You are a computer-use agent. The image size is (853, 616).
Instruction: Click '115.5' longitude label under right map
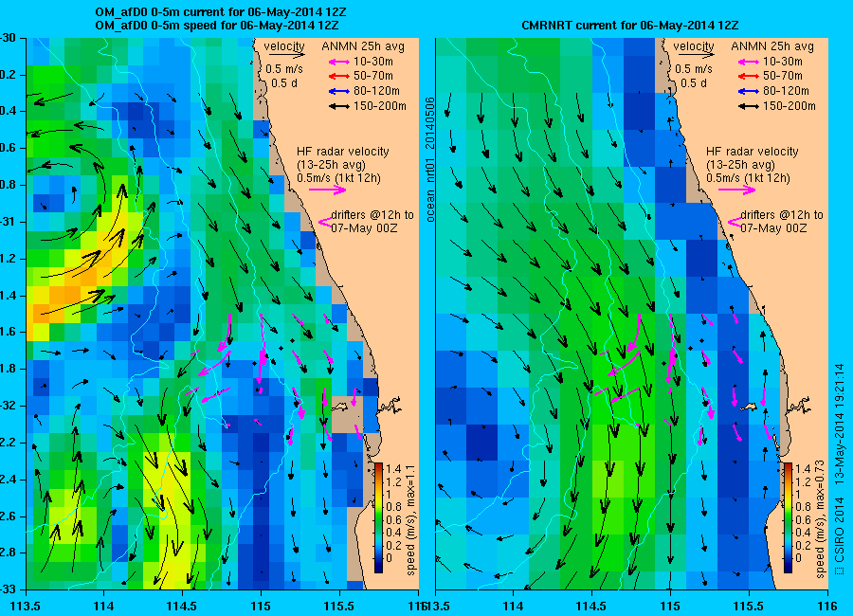point(749,606)
